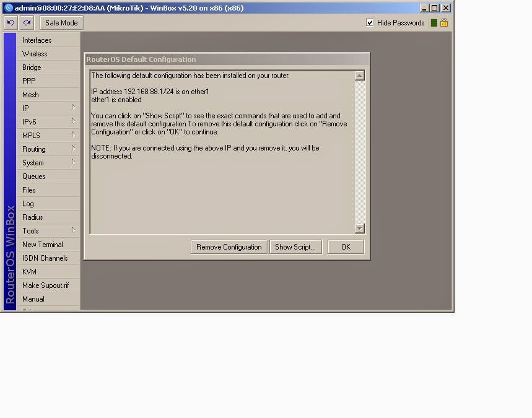The width and height of the screenshot is (532, 418).
Task: Click RouterOS Default Configuration title bar
Action: point(227,59)
